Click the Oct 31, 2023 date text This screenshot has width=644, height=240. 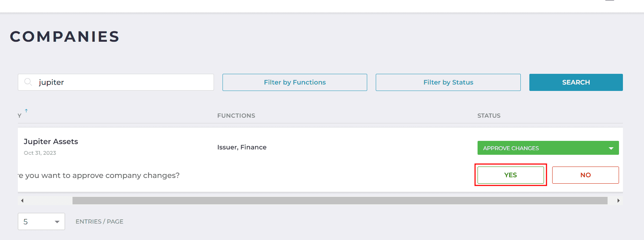(40, 153)
